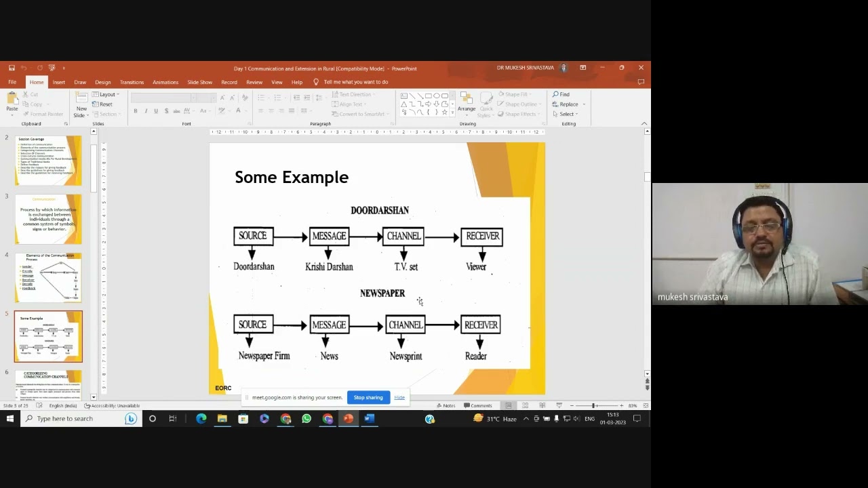Open the Layout dropdown
This screenshot has height=488, width=868.
tap(104, 94)
